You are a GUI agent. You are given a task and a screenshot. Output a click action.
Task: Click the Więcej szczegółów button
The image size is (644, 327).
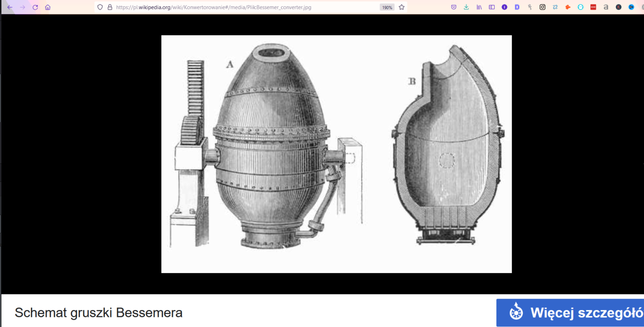[571, 313]
